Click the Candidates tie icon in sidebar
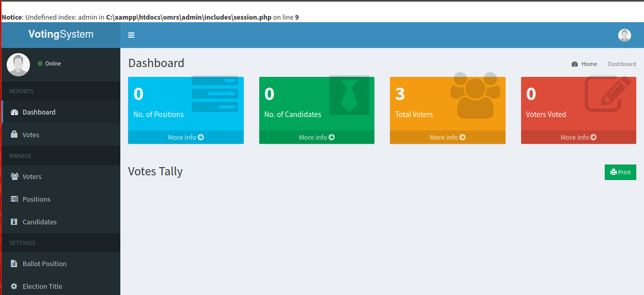Viewport: 644px width, 295px height. pos(14,222)
